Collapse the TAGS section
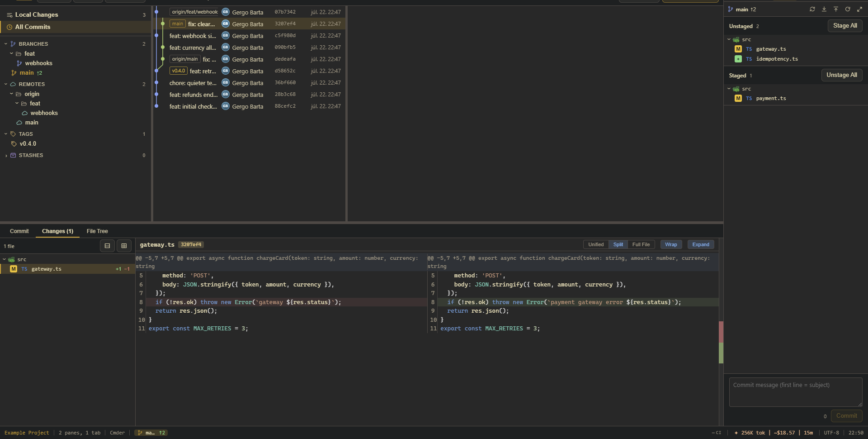The height and width of the screenshot is (439, 868). [6, 134]
